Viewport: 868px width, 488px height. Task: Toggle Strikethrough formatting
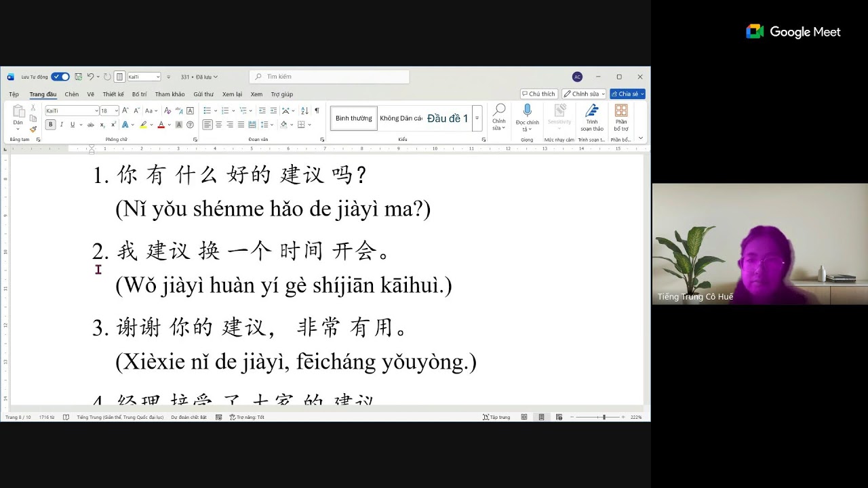coord(91,125)
